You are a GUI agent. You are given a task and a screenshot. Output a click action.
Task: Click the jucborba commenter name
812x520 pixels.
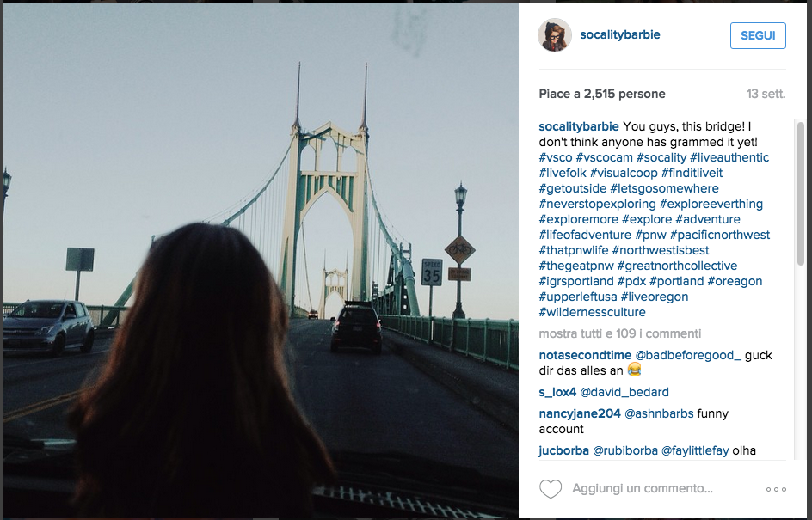coord(563,450)
